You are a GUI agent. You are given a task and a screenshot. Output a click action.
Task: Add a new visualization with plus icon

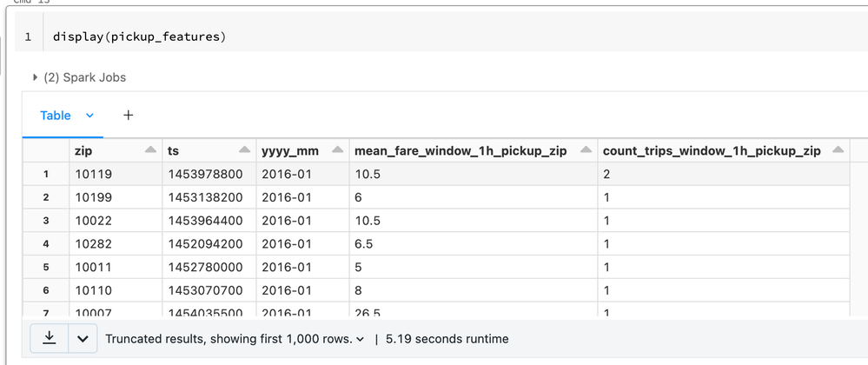pos(128,115)
